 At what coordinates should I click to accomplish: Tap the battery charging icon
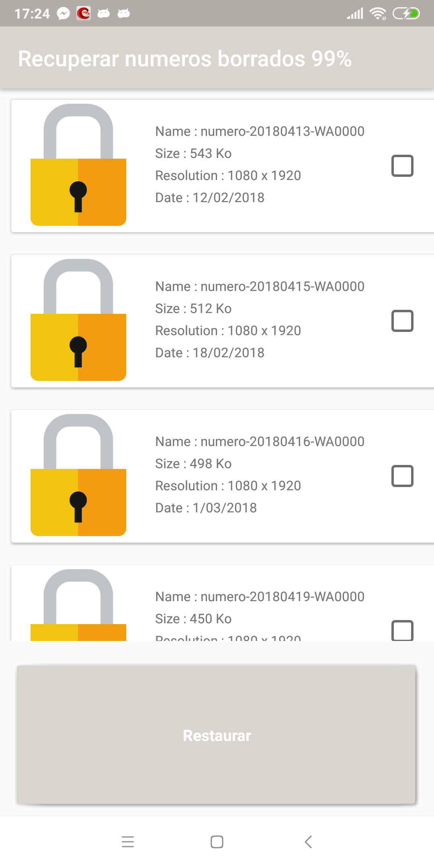pyautogui.click(x=406, y=14)
